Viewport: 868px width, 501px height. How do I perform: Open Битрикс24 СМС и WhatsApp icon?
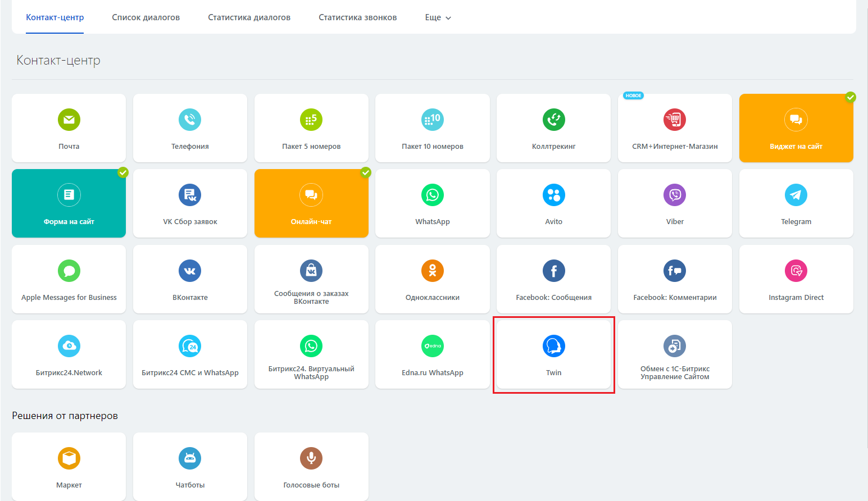point(190,346)
